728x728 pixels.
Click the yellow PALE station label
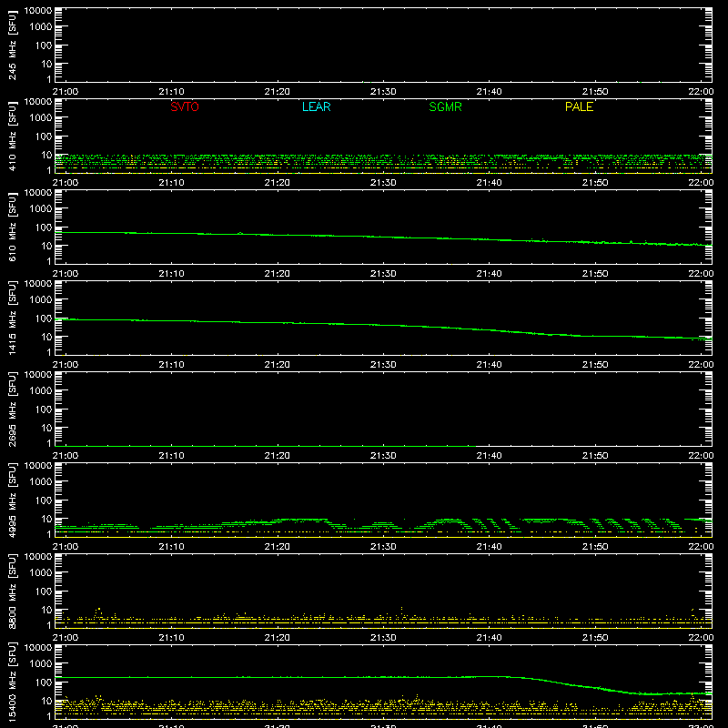579,106
